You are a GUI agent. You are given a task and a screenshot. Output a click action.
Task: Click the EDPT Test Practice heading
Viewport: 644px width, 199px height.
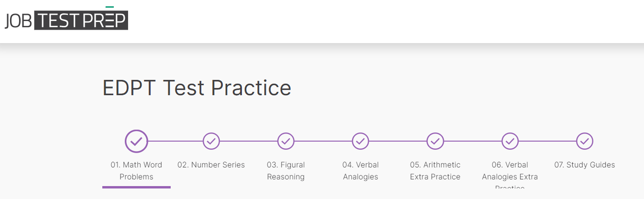197,88
